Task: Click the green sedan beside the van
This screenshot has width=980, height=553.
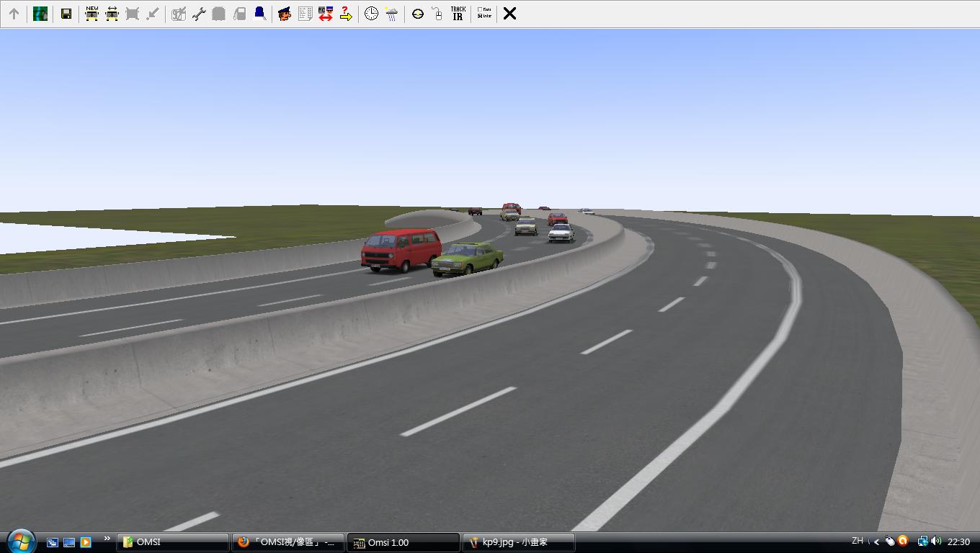Action: [467, 259]
